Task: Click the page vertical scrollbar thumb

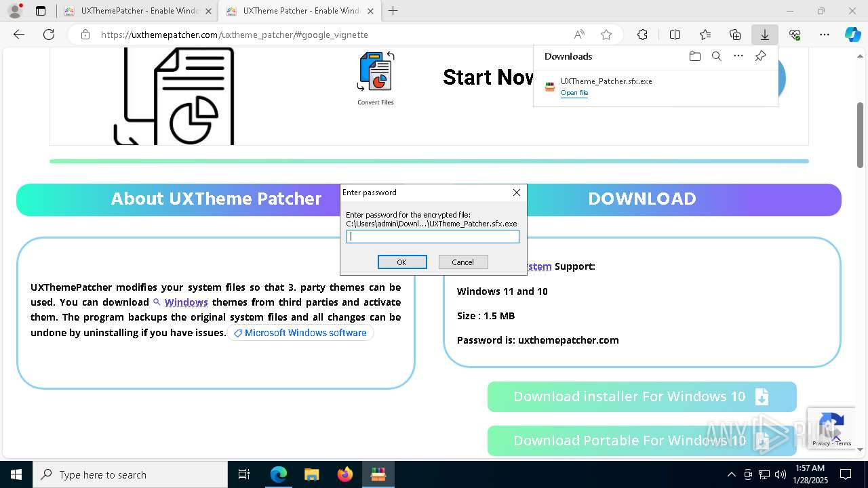Action: (860, 134)
